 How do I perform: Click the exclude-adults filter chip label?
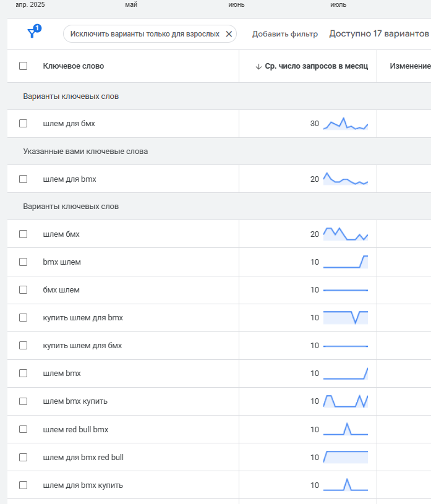pyautogui.click(x=145, y=34)
